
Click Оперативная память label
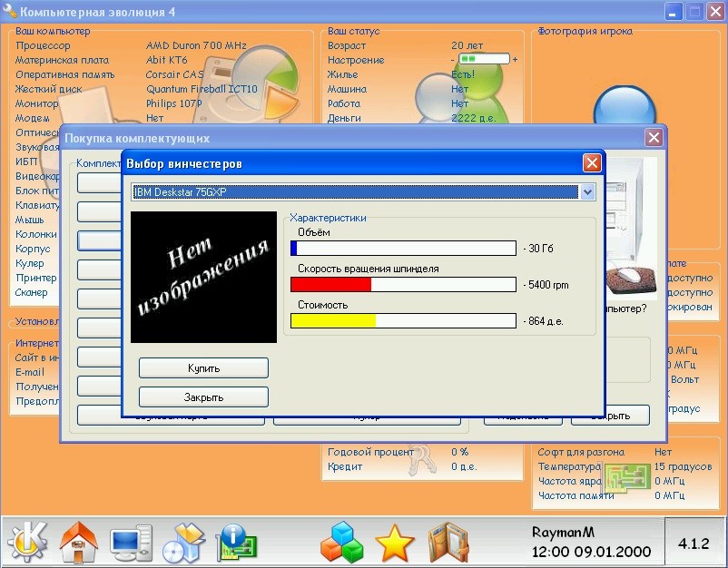point(65,74)
